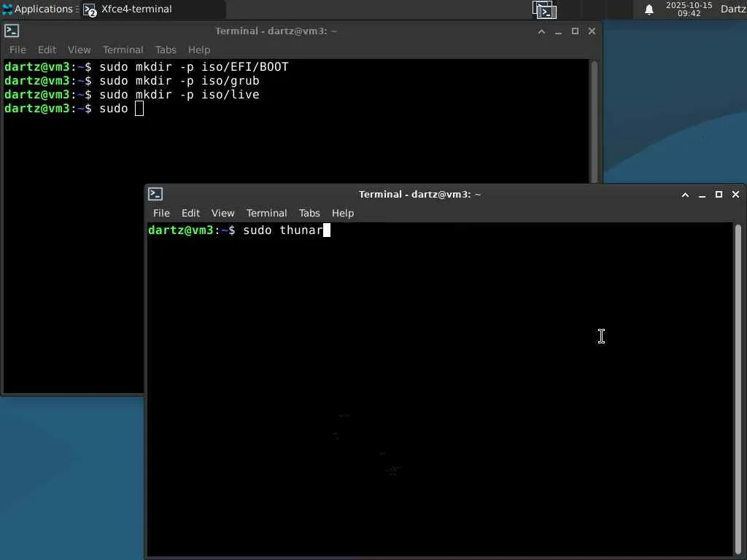
Task: Click the date and time clock
Action: tap(689, 9)
